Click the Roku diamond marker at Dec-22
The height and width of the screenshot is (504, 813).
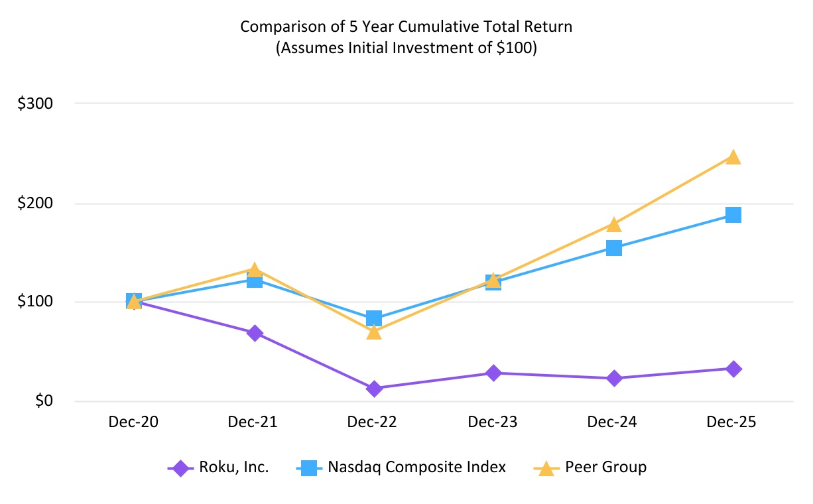click(x=374, y=389)
